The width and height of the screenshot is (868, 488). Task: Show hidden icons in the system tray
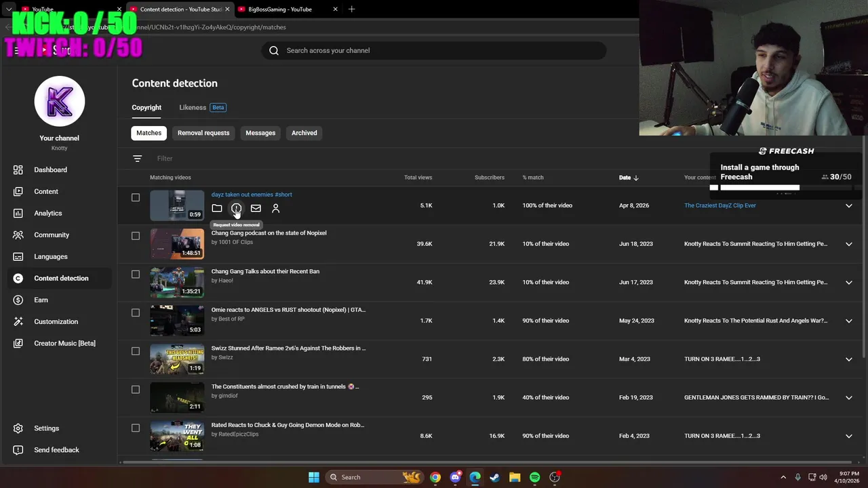tap(783, 477)
